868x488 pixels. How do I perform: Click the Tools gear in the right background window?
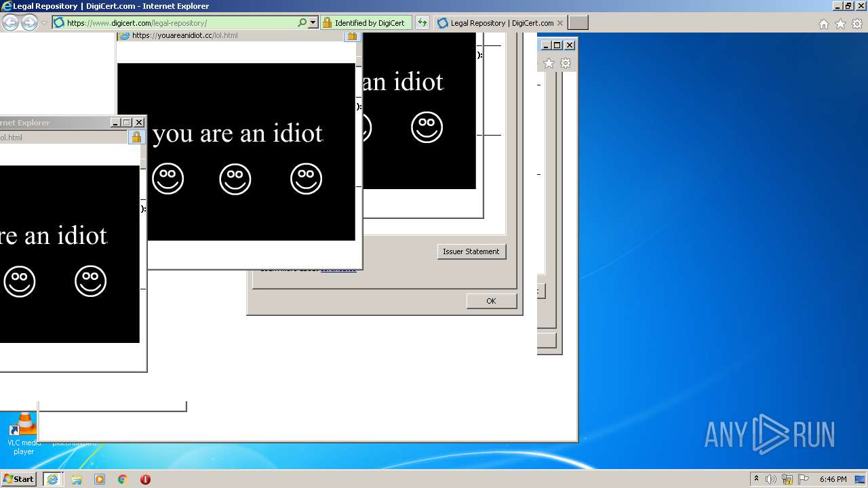pyautogui.click(x=566, y=64)
